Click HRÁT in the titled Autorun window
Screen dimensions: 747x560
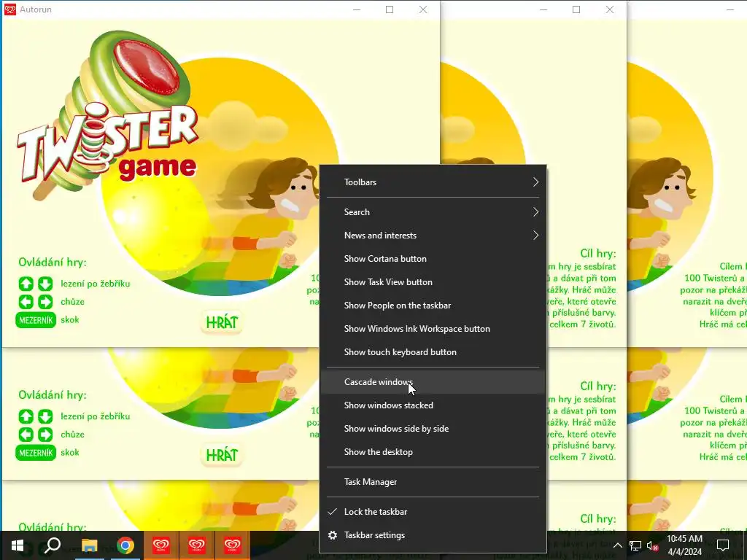tap(222, 322)
